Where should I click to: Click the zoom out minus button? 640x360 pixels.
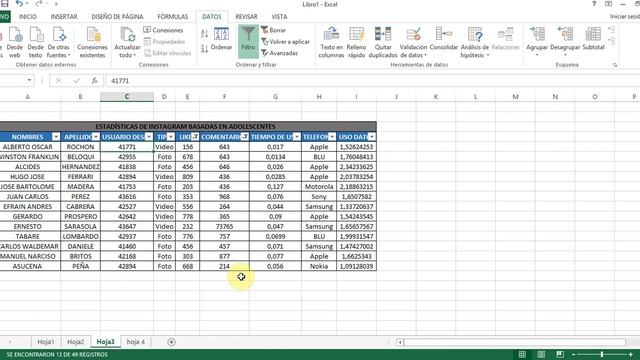click(x=573, y=355)
